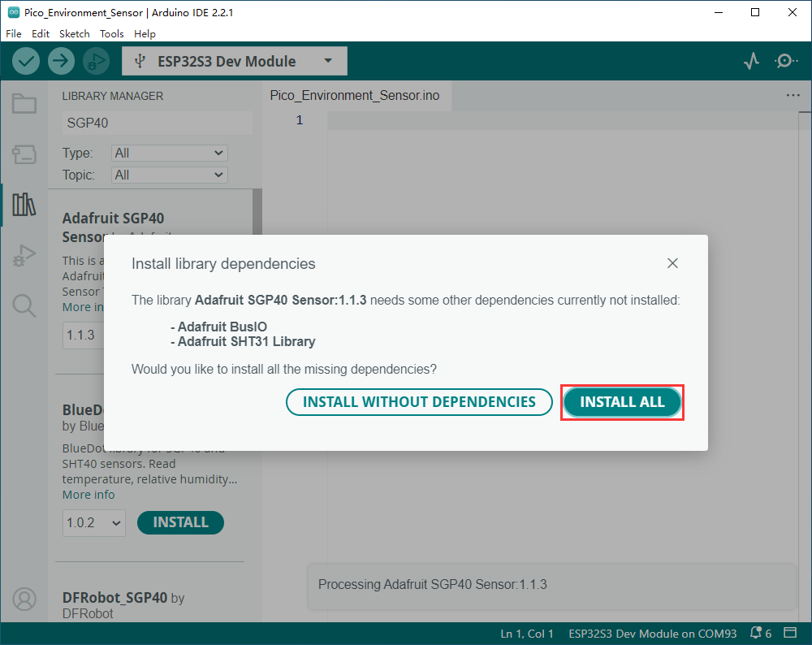Click line 1 in the code editor
The height and width of the screenshot is (645, 812).
[x=562, y=120]
